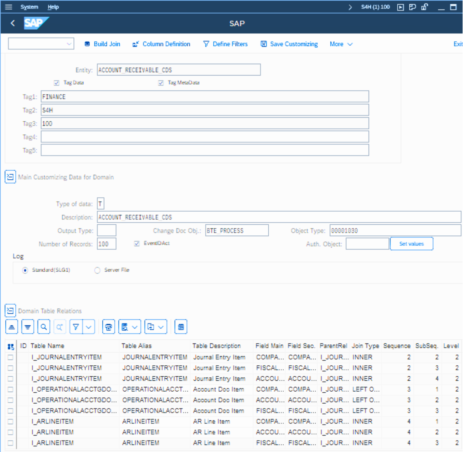Viewport: 476px width, 452px height.
Task: Toggle the Tag MetaData checkbox
Action: pyautogui.click(x=161, y=83)
